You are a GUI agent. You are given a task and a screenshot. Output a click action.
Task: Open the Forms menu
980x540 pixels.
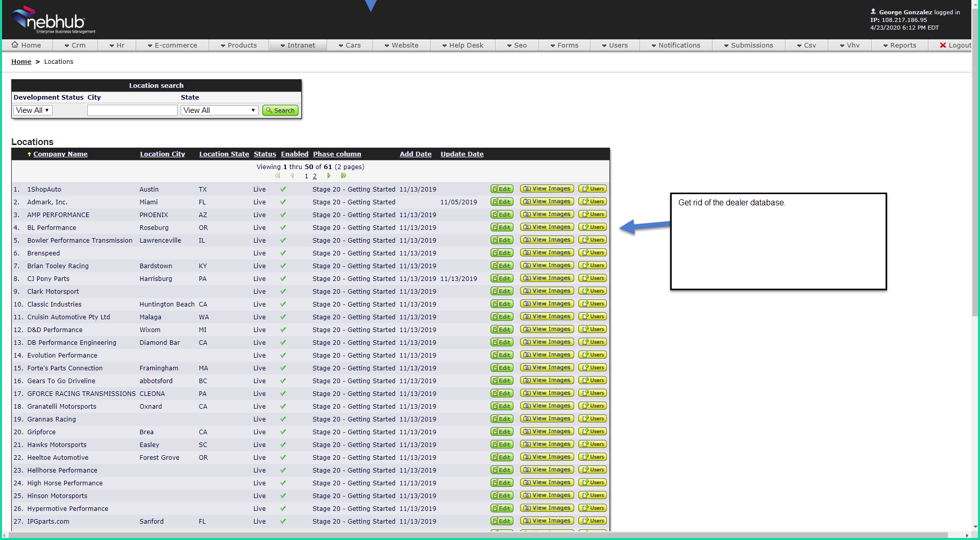[x=565, y=45]
